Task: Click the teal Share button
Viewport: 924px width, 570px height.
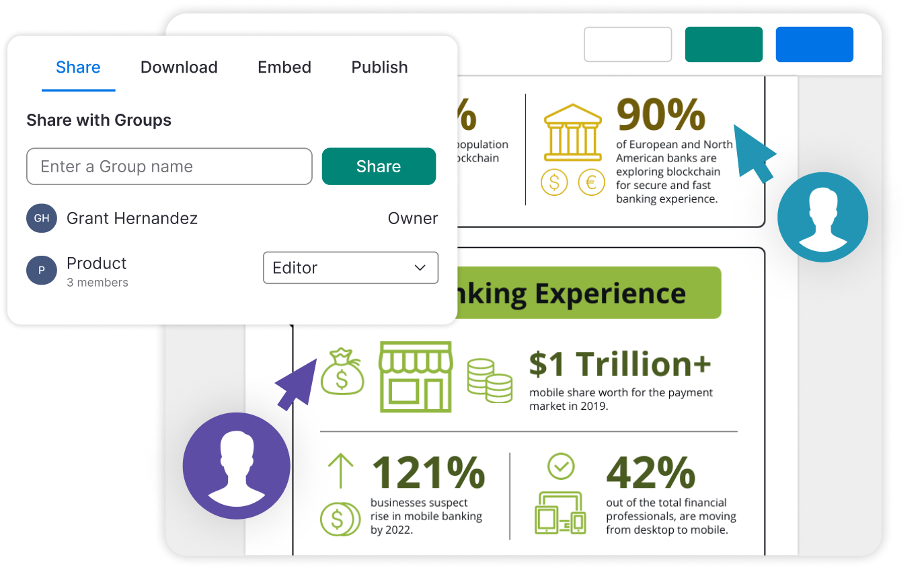Action: click(x=379, y=166)
